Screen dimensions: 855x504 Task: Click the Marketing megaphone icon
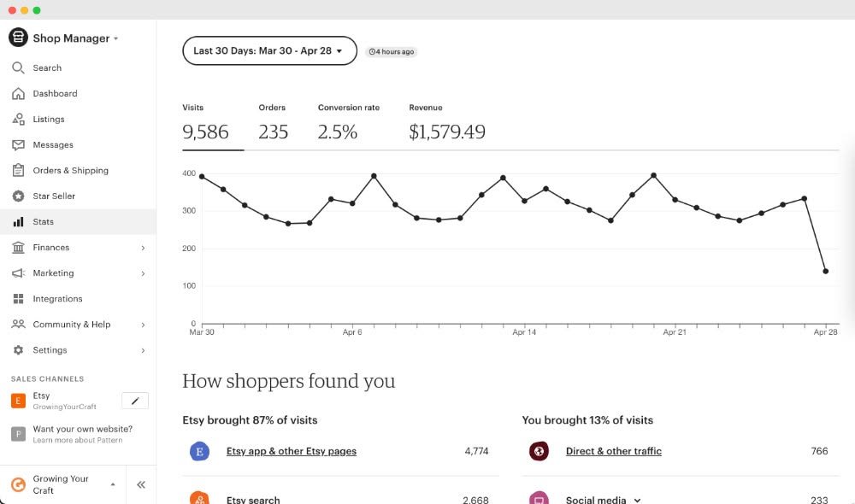(18, 273)
